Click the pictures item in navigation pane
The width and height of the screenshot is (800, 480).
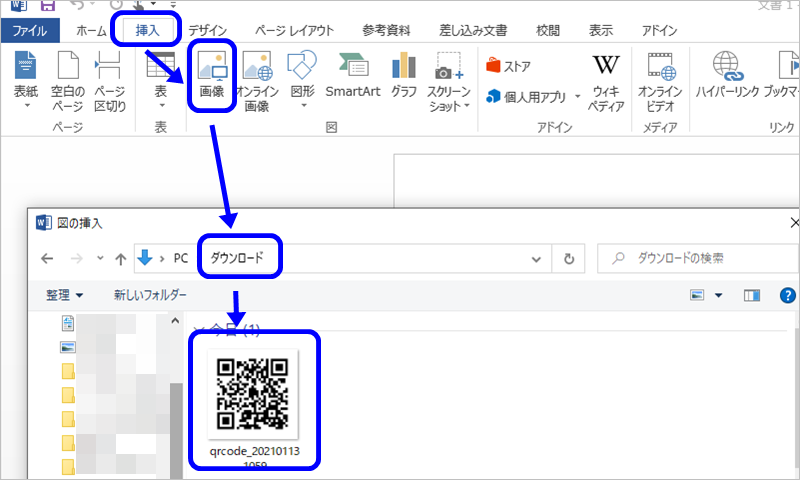click(67, 347)
